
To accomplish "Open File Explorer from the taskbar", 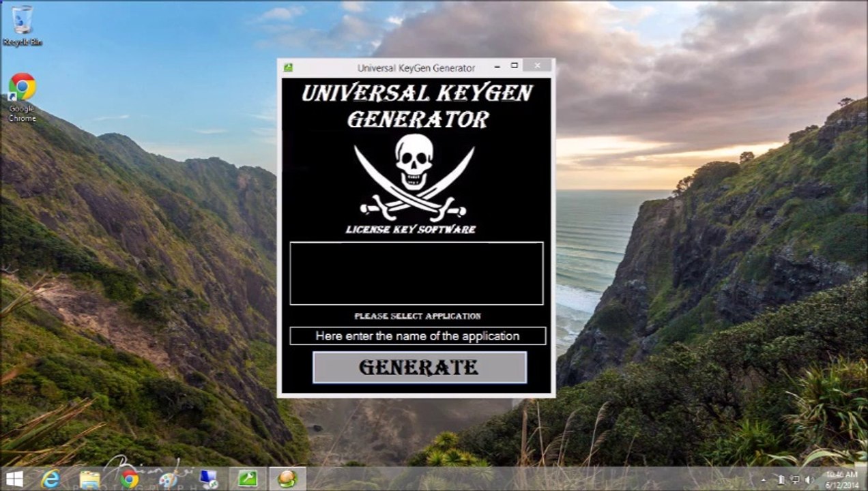I will [x=89, y=479].
